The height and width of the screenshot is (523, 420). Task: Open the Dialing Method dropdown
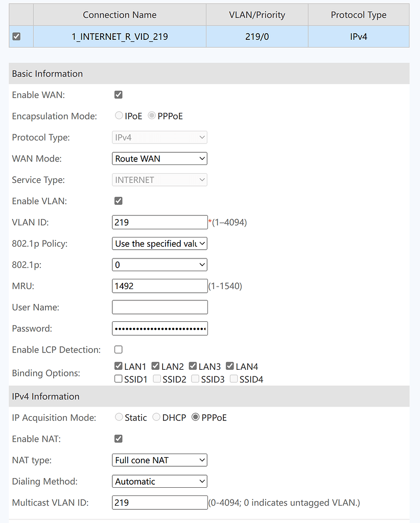[x=159, y=481]
